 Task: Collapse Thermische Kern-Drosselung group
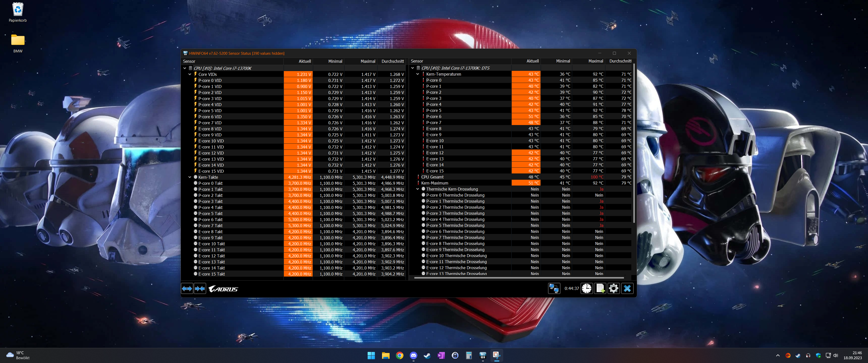(x=418, y=189)
